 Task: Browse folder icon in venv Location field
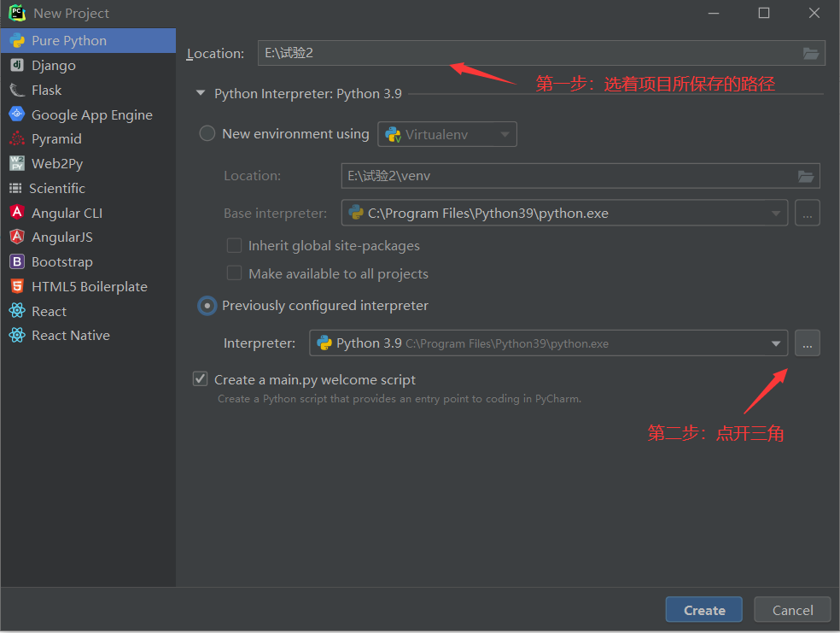click(x=806, y=176)
